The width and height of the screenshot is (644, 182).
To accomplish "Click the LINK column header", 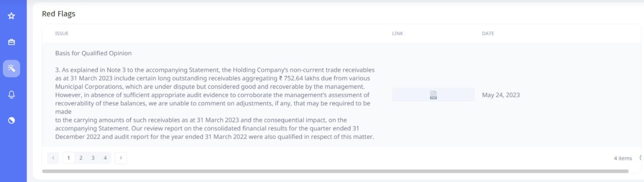I will [397, 34].
